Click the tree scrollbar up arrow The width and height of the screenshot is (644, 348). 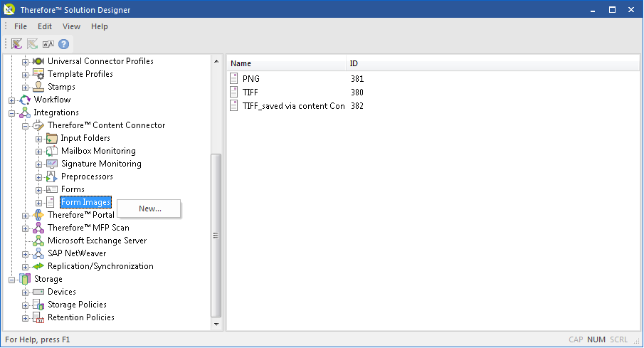pos(216,61)
